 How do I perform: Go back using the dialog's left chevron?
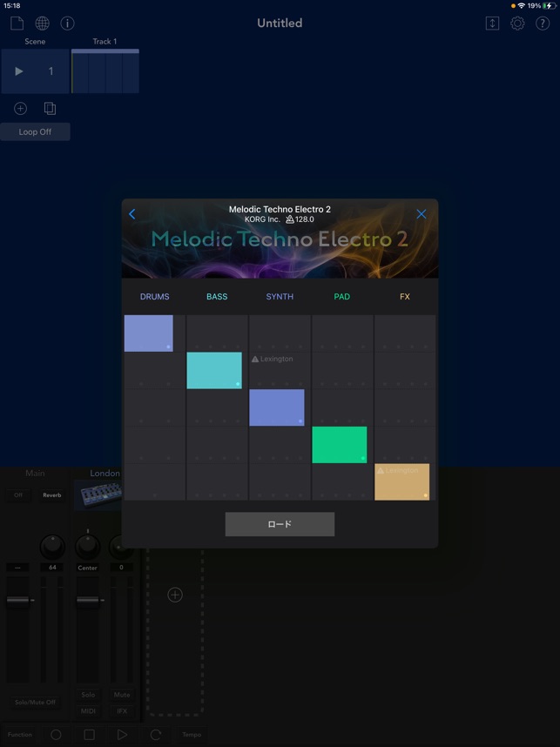click(x=132, y=214)
